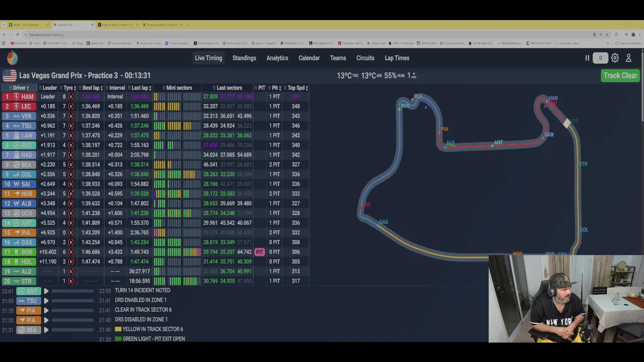Viewport: 644px width, 362px height.
Task: Open the Lap Times tab
Action: pyautogui.click(x=397, y=58)
